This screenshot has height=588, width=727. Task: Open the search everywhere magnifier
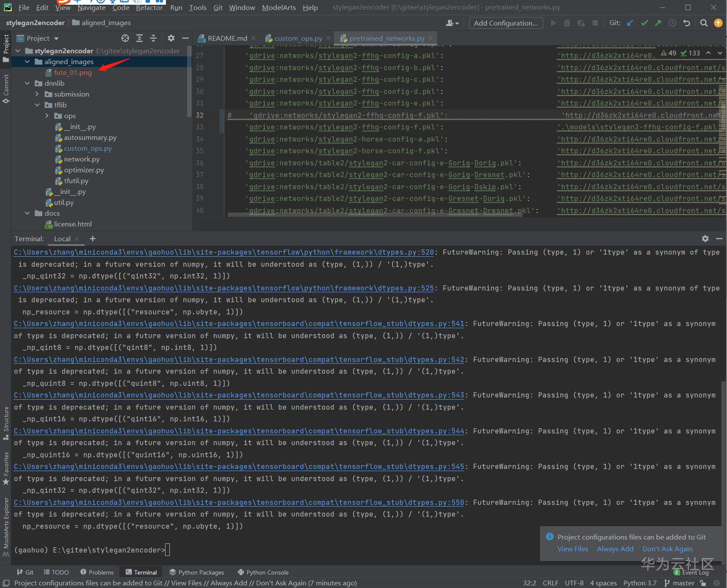(704, 23)
